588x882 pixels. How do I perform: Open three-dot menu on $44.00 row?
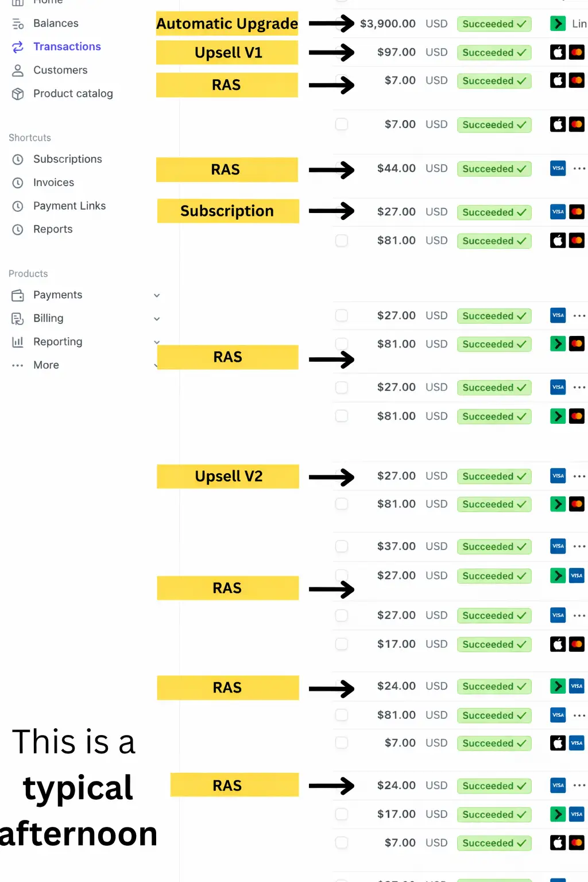(579, 168)
